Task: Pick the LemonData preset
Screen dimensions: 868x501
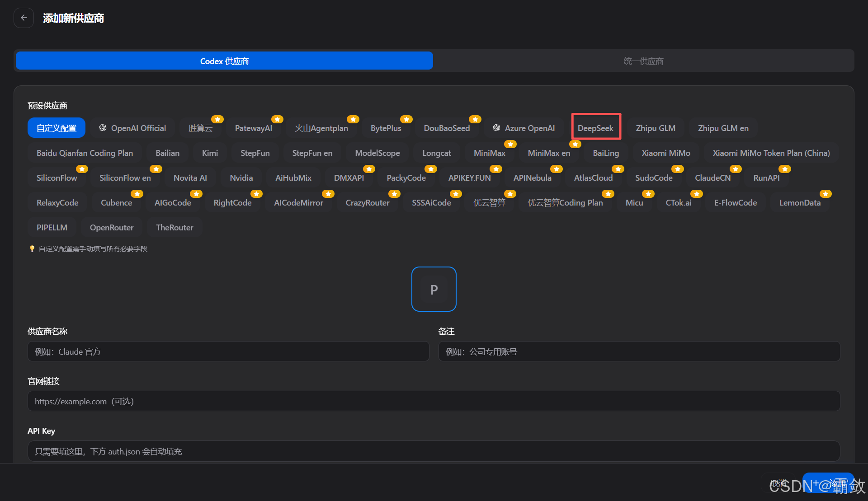Action: point(800,202)
